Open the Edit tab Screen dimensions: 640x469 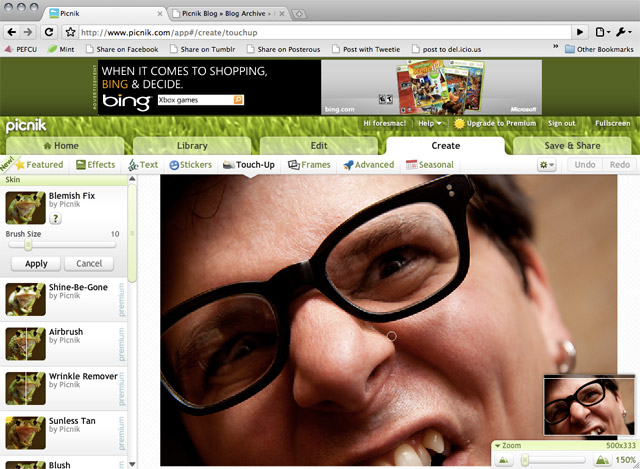point(319,146)
